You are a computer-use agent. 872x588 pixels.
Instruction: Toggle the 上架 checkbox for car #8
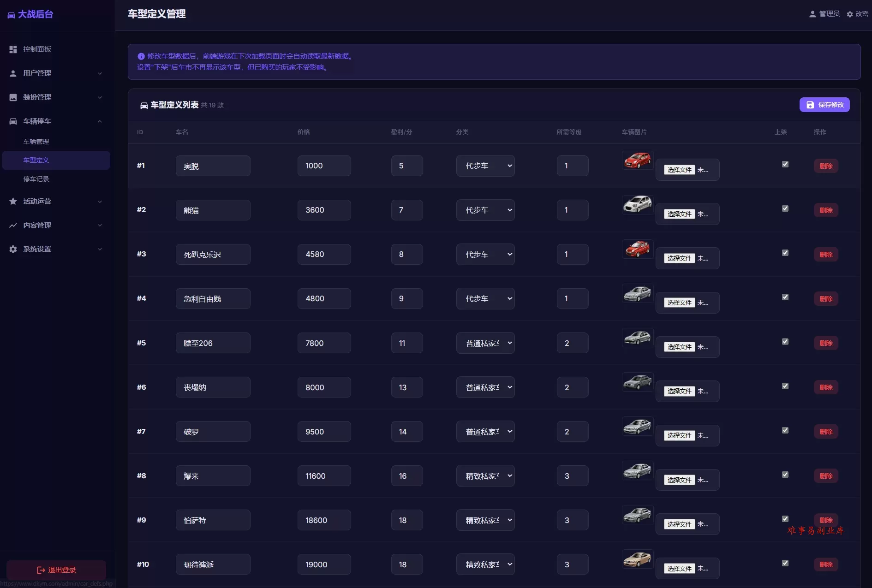click(x=785, y=475)
